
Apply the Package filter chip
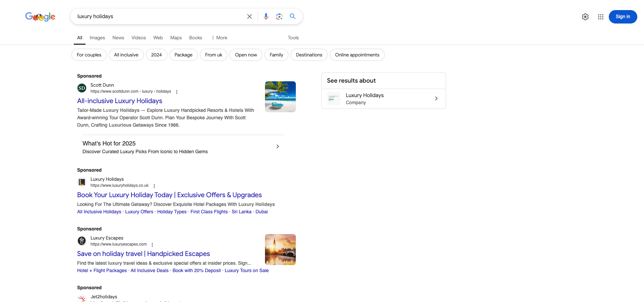click(183, 55)
